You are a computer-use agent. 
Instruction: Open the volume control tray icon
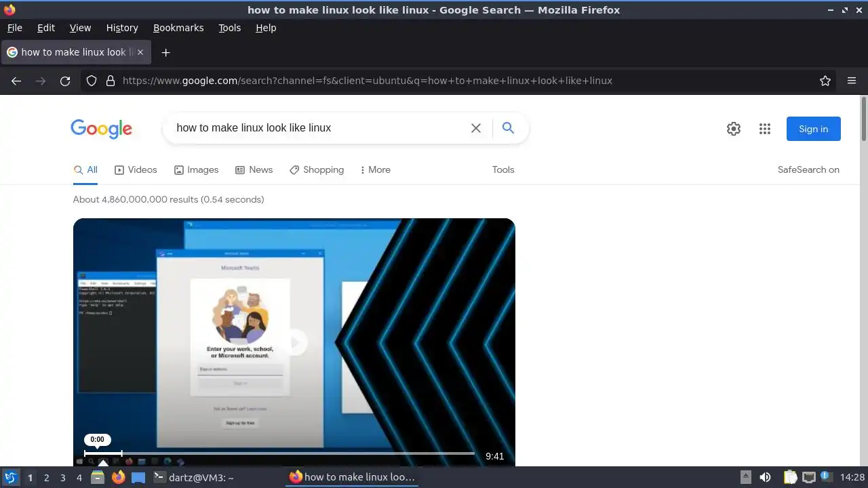click(766, 477)
